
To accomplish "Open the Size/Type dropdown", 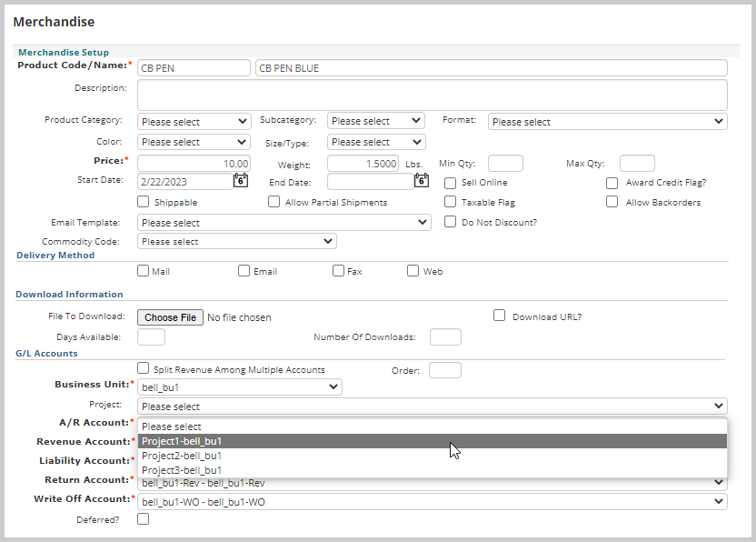I will click(x=376, y=142).
